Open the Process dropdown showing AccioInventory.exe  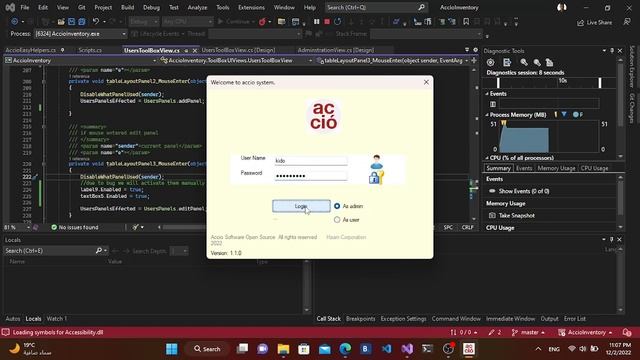coord(80,34)
